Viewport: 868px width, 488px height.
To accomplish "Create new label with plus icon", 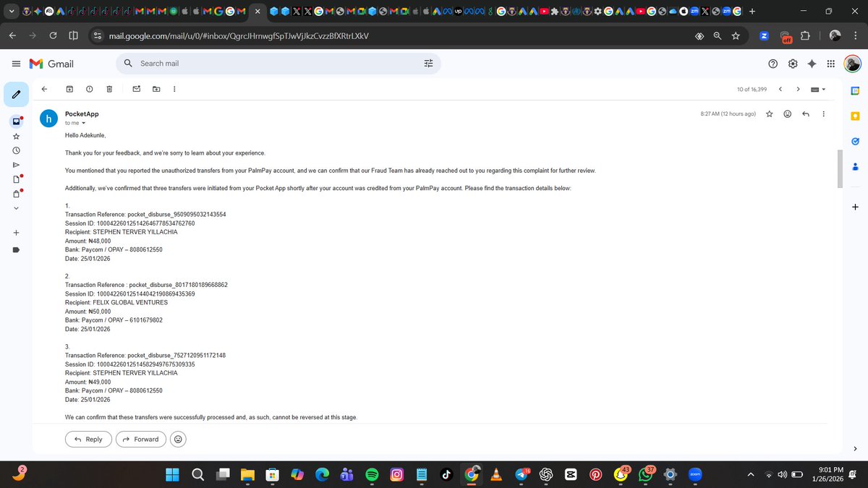I will pyautogui.click(x=16, y=233).
